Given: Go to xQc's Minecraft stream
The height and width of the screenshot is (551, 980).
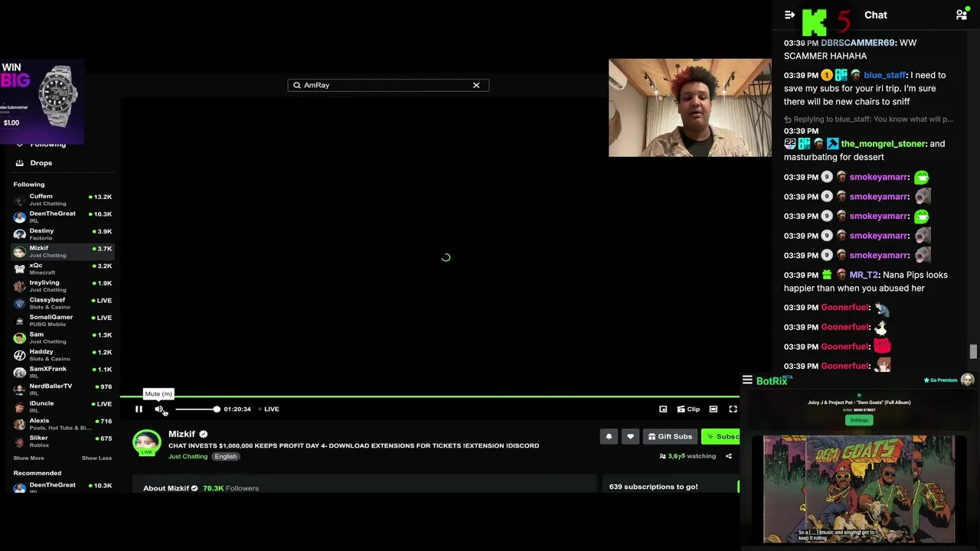Looking at the screenshot, I should 63,269.
